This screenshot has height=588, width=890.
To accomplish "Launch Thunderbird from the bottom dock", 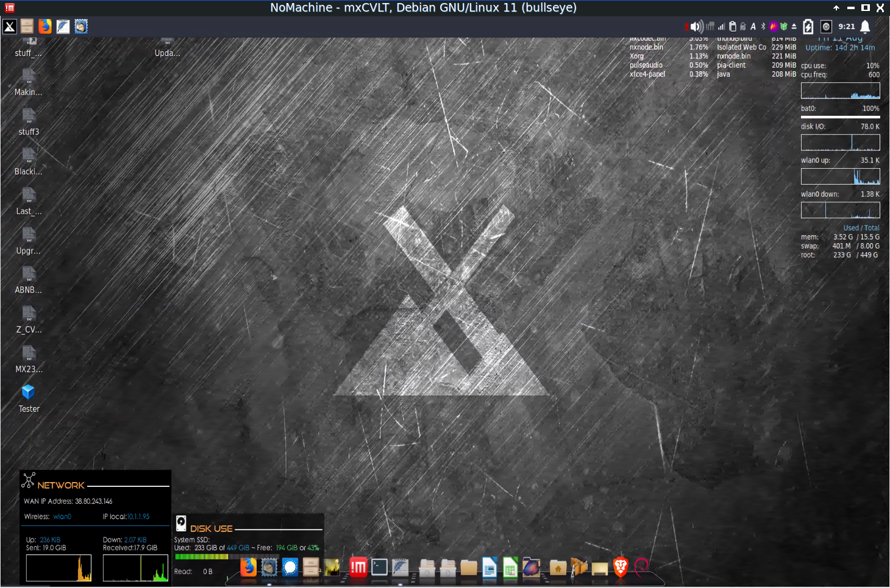I will pos(269,568).
